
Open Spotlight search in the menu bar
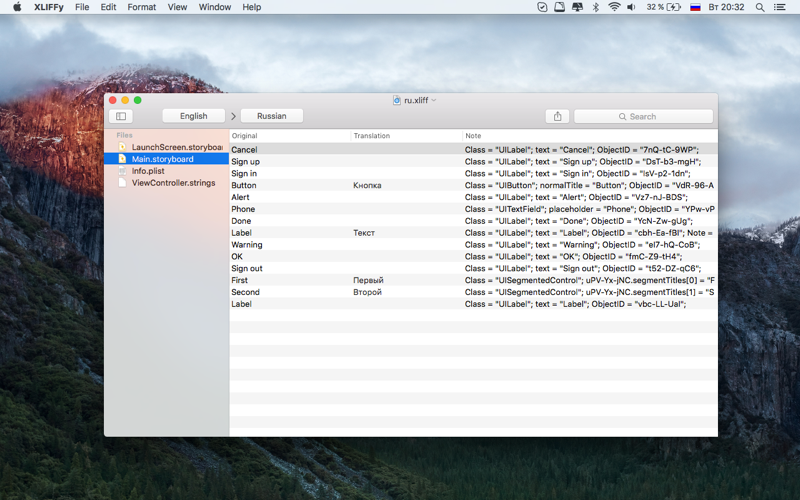(760, 7)
